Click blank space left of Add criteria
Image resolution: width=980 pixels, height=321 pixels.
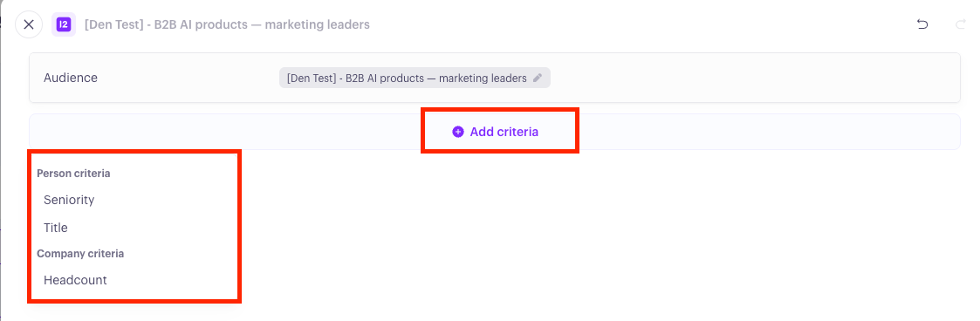[x=225, y=132]
